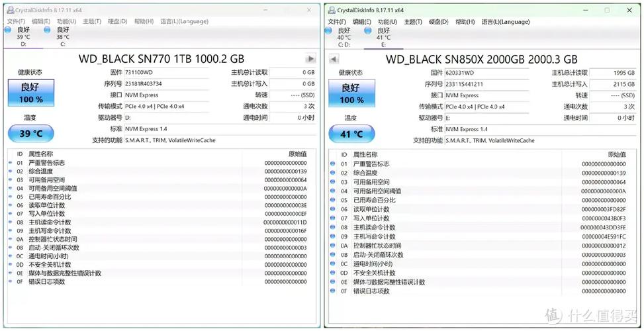Click the 39 °C temperature button
This screenshot has width=644, height=331.
[x=31, y=134]
